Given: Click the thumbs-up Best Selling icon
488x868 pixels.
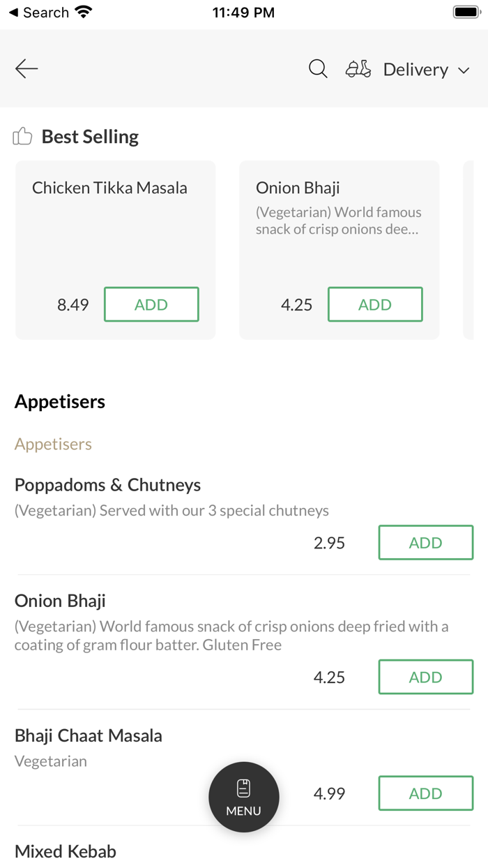Looking at the screenshot, I should tap(22, 136).
